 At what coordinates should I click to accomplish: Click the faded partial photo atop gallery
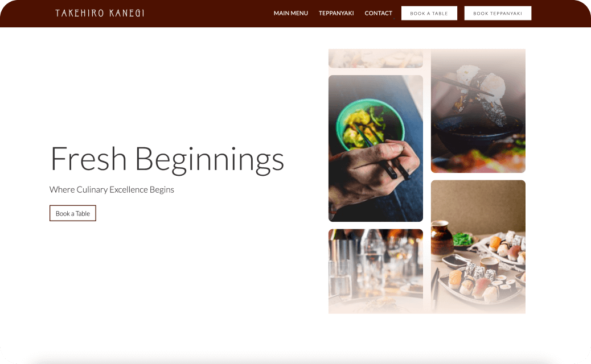(x=375, y=59)
